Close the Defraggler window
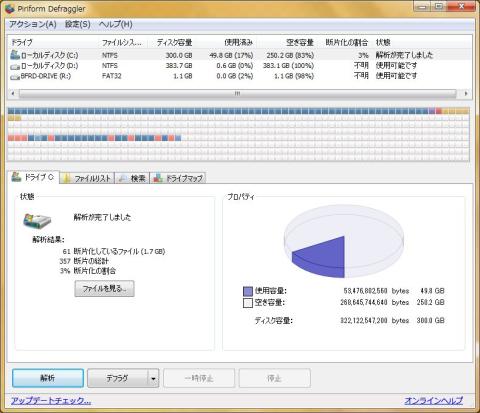 [x=462, y=6]
